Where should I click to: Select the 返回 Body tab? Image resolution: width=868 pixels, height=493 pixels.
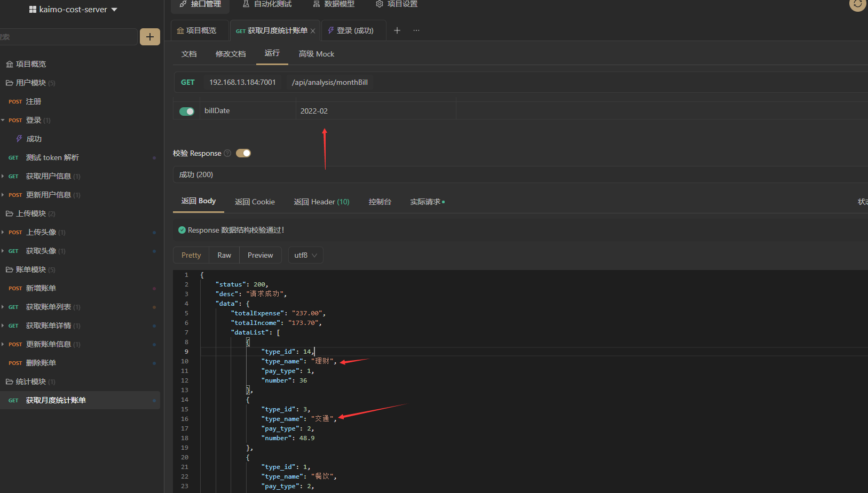coord(199,201)
